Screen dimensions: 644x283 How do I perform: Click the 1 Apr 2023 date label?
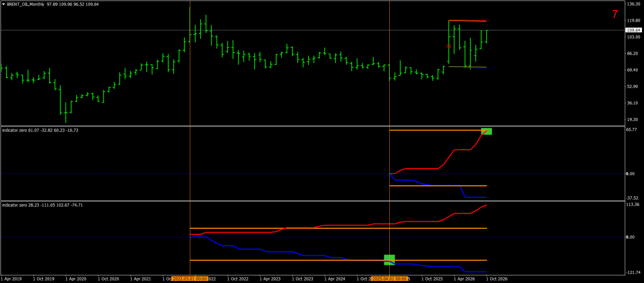(x=270, y=278)
